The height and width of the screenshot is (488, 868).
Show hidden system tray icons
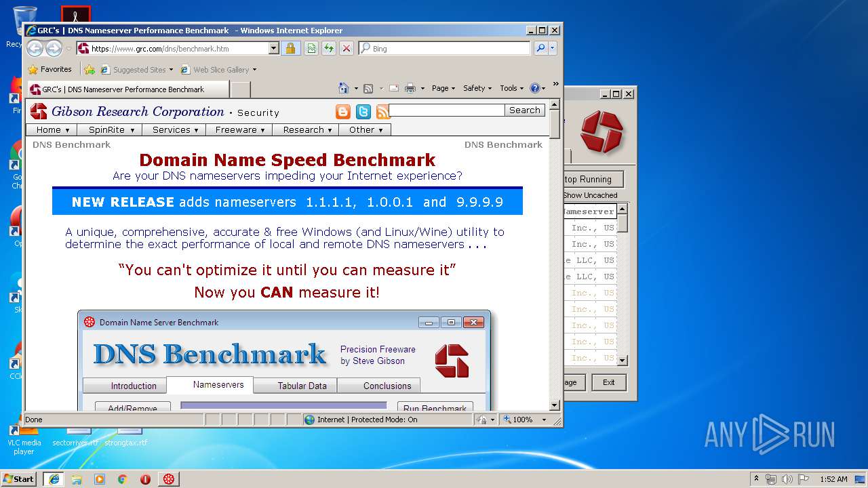click(x=756, y=479)
